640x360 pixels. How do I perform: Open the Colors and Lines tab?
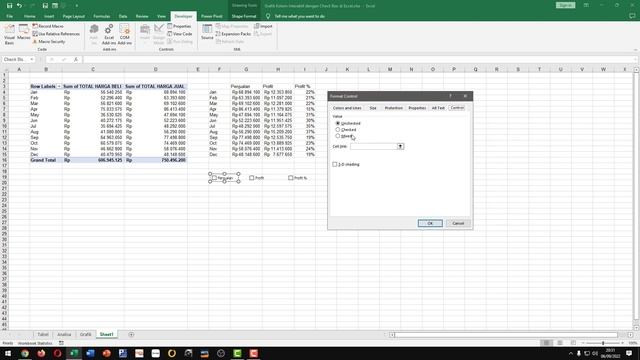(347, 108)
